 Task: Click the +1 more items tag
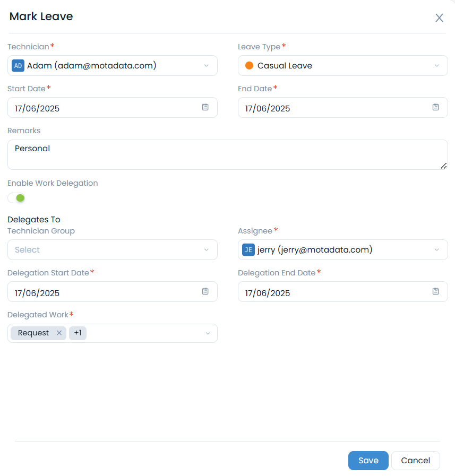pos(78,333)
